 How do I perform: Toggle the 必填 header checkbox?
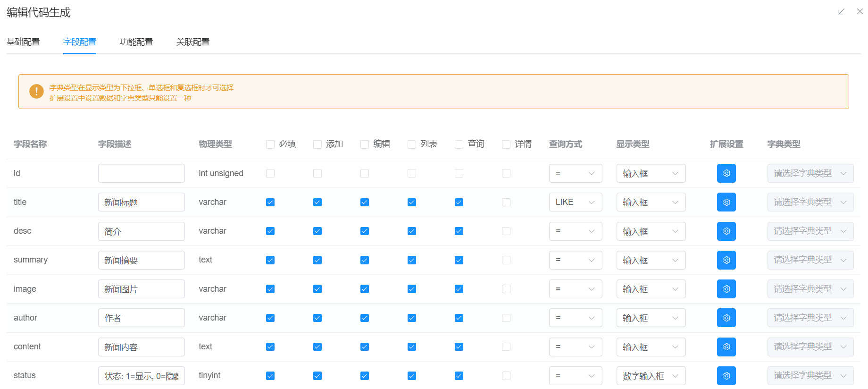click(x=270, y=144)
